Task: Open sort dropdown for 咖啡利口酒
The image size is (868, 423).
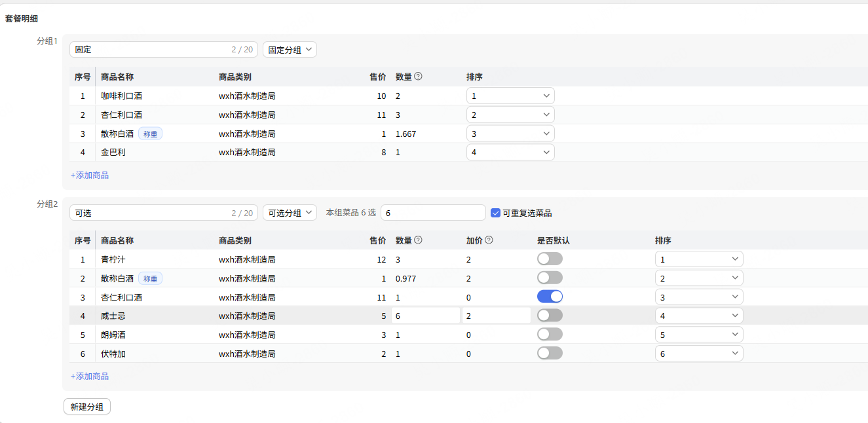Action: [510, 96]
